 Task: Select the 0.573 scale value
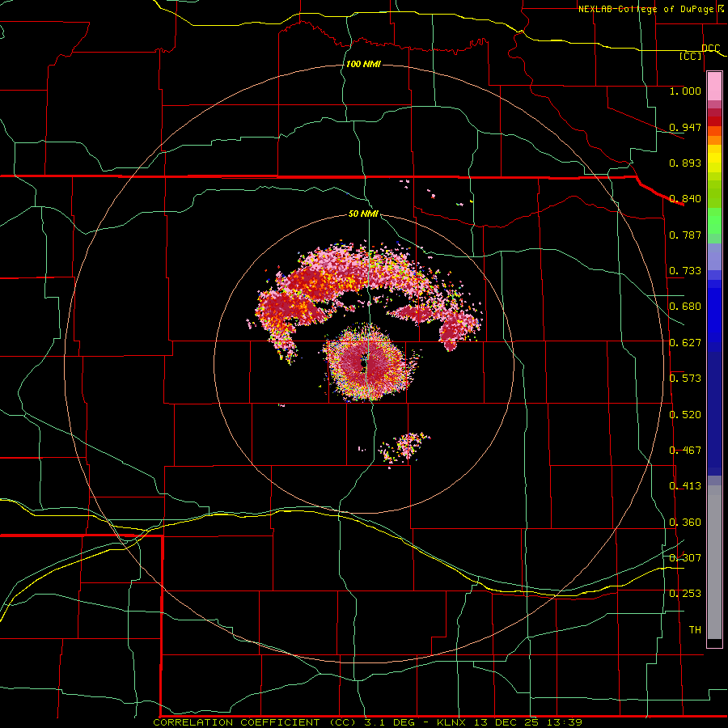685,379
